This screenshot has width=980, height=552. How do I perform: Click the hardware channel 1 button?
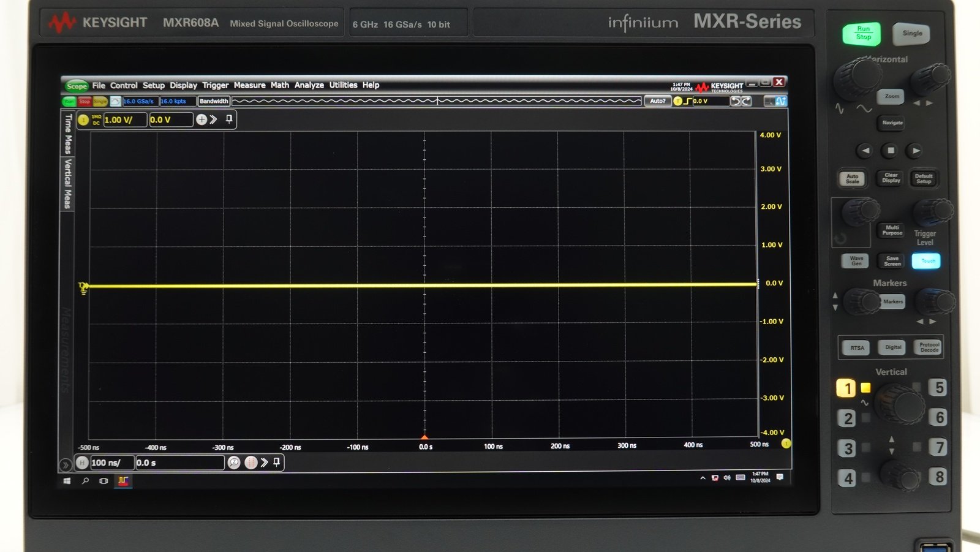[846, 388]
